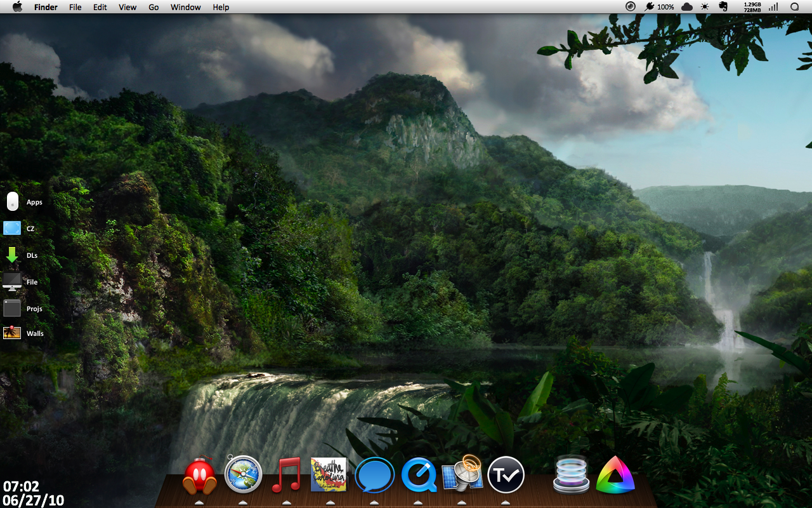Launch QuickTime Player from the Dock
Image resolution: width=812 pixels, height=508 pixels.
(x=419, y=475)
